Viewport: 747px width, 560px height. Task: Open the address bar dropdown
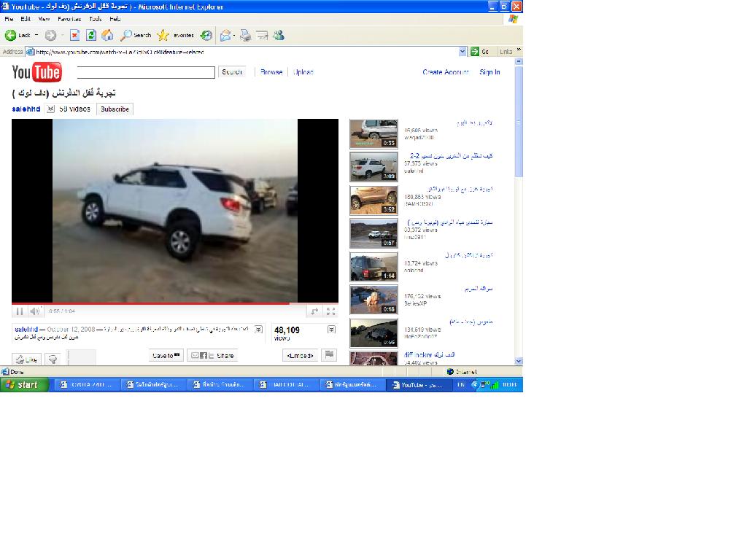click(x=462, y=52)
